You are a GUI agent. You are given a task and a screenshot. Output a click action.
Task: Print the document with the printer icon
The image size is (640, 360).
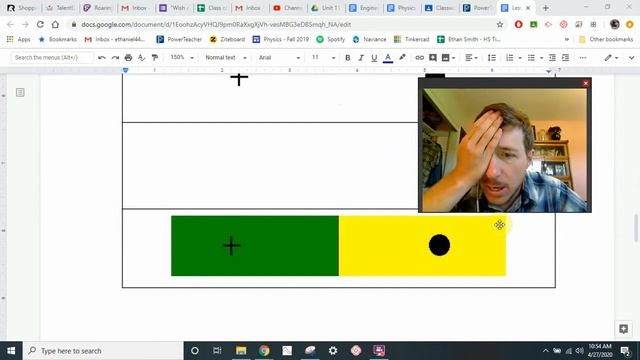pyautogui.click(x=128, y=58)
